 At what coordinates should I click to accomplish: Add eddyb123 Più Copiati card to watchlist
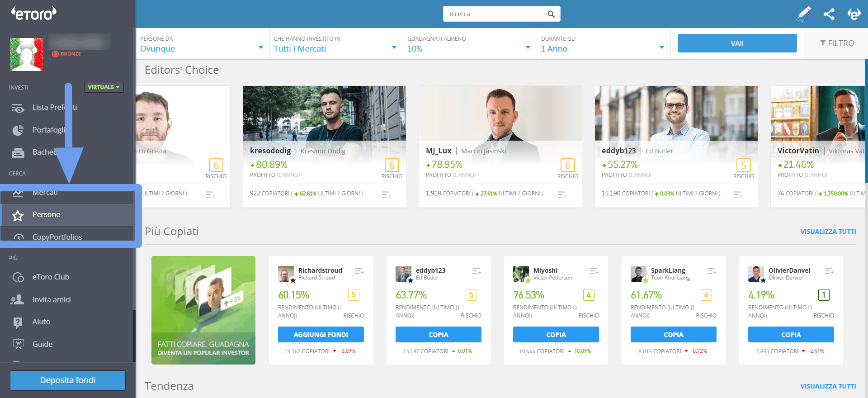(x=476, y=271)
